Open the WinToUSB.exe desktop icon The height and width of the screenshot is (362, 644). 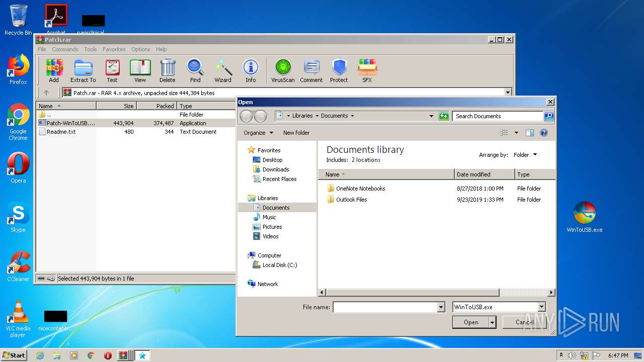click(x=584, y=217)
